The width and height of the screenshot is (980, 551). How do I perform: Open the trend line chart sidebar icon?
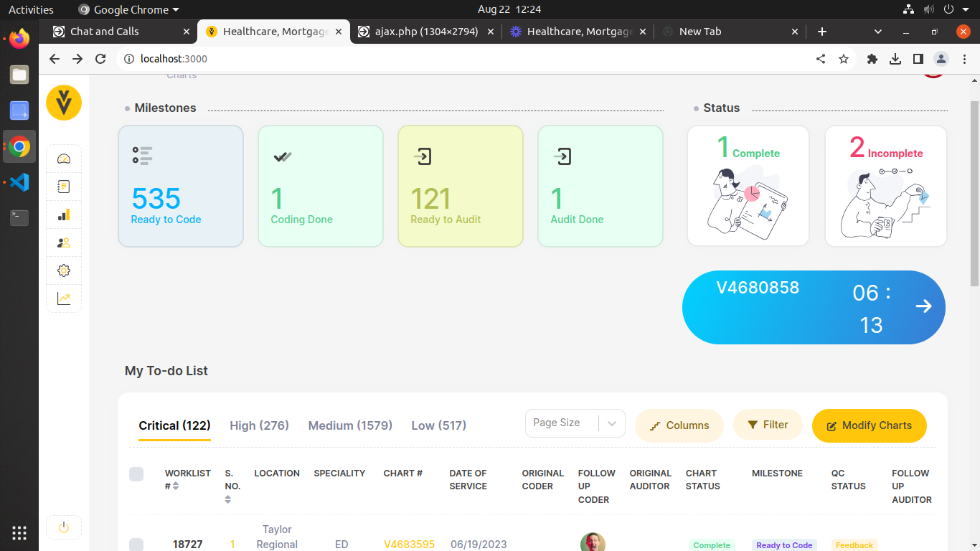[x=64, y=298]
